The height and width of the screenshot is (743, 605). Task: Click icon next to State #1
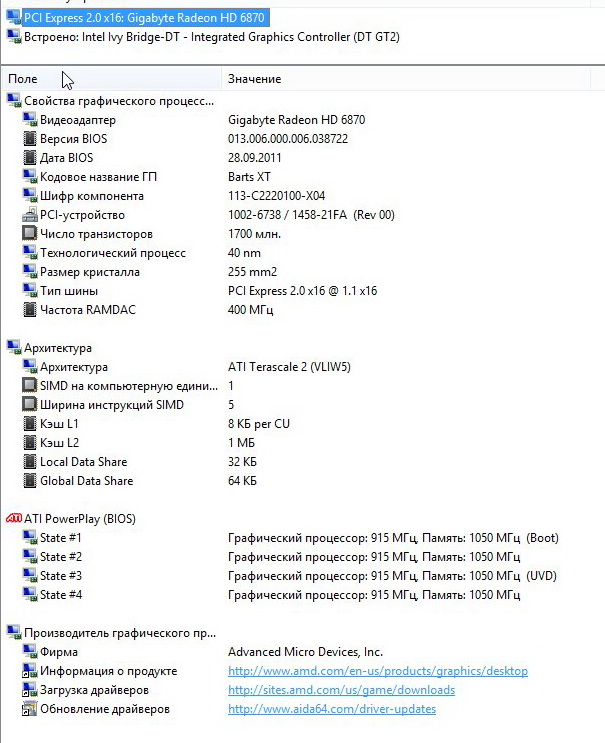pyautogui.click(x=30, y=537)
